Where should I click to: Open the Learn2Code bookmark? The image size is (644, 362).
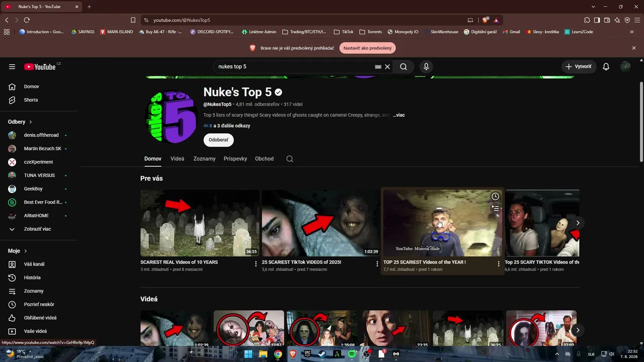[x=579, y=32]
